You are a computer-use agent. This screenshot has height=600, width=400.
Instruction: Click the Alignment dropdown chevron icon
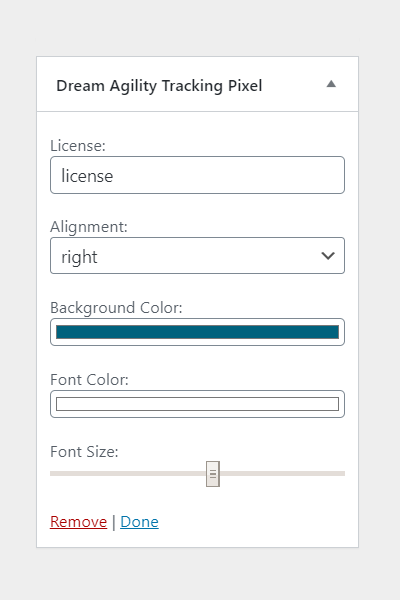(x=328, y=256)
